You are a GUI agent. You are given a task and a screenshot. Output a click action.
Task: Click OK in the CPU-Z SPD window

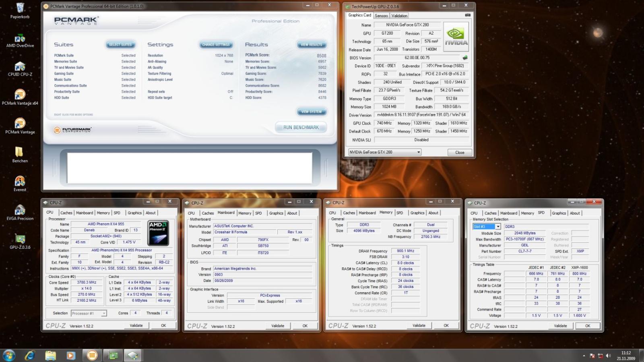[x=588, y=326]
